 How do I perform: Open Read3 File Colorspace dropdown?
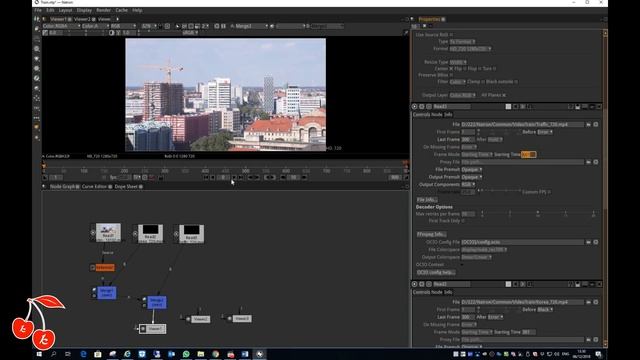pos(484,249)
